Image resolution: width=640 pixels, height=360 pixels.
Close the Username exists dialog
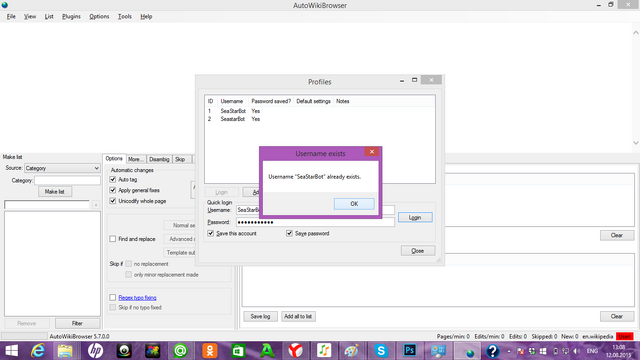click(372, 152)
